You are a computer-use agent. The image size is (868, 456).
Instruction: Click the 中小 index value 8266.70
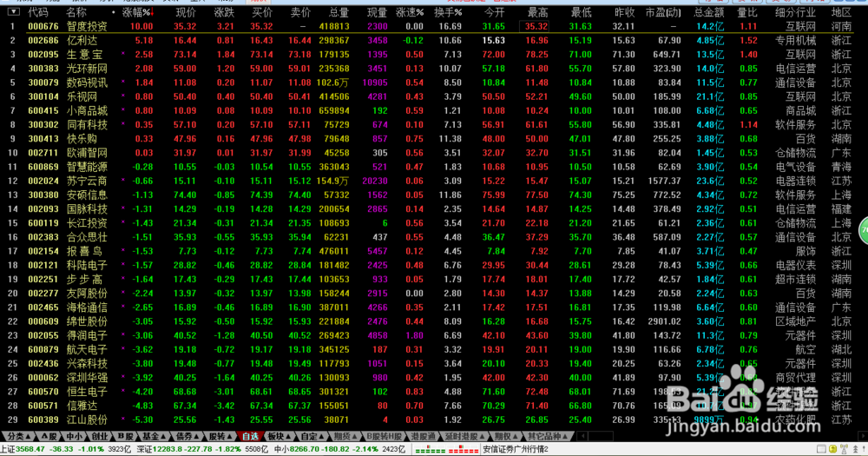tap(306, 449)
